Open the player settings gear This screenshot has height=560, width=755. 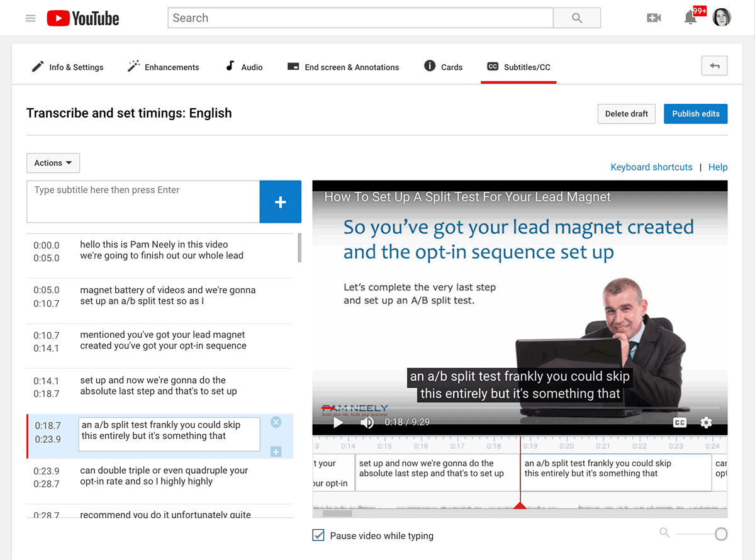706,422
